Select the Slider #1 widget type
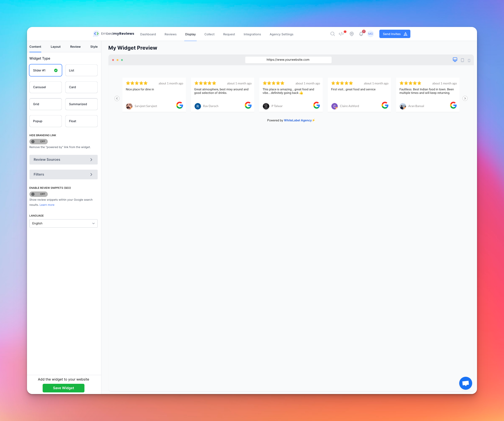Screen dimensions: 504x421 point(46,70)
